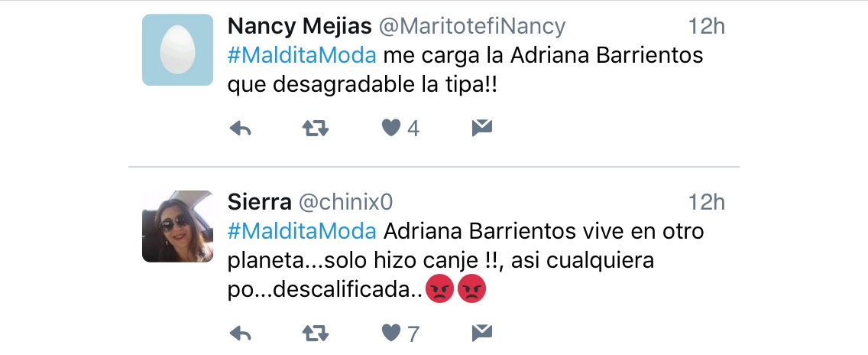
Task: Reply to Nancy Mejias's tweet
Action: pos(241,129)
